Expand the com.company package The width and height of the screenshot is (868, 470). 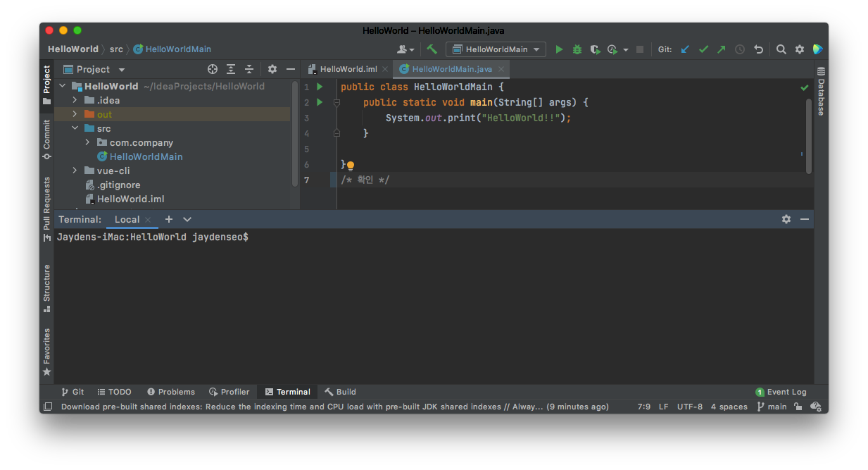point(87,142)
